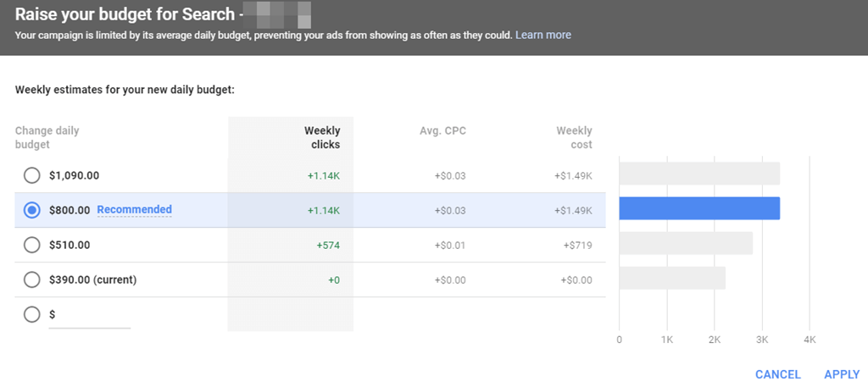Choose the $510.00 daily budget option

click(32, 245)
